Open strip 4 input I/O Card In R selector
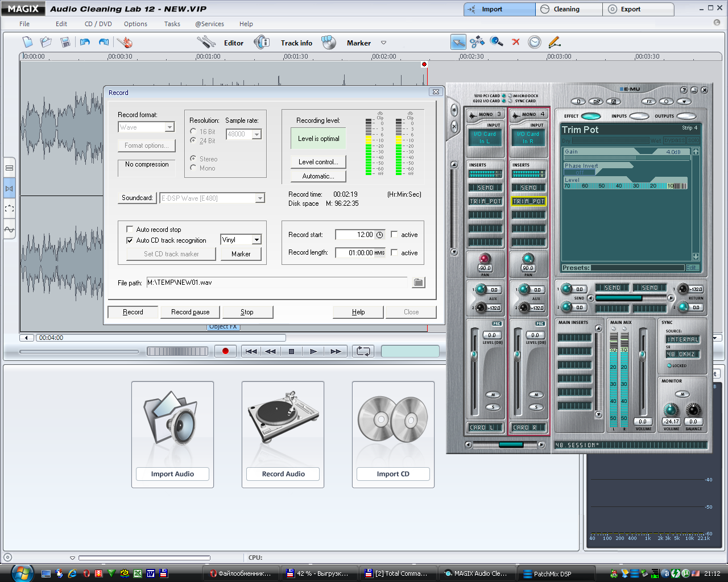The height and width of the screenshot is (582, 728). 528,138
